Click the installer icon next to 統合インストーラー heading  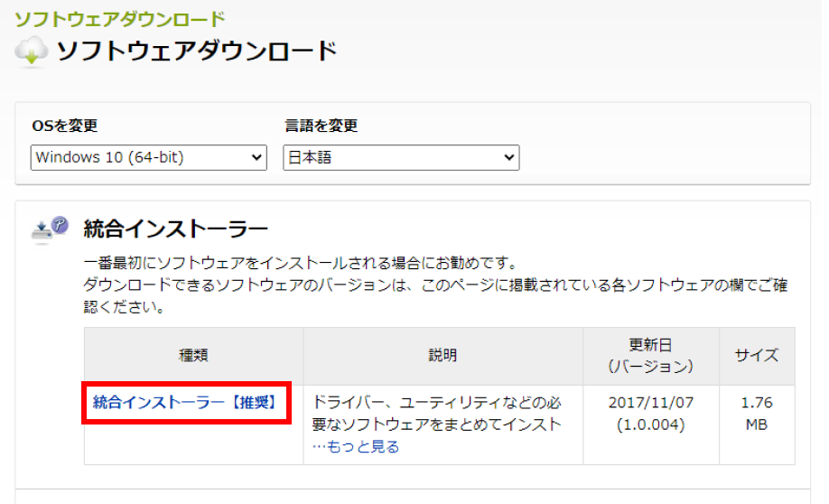coord(51,230)
